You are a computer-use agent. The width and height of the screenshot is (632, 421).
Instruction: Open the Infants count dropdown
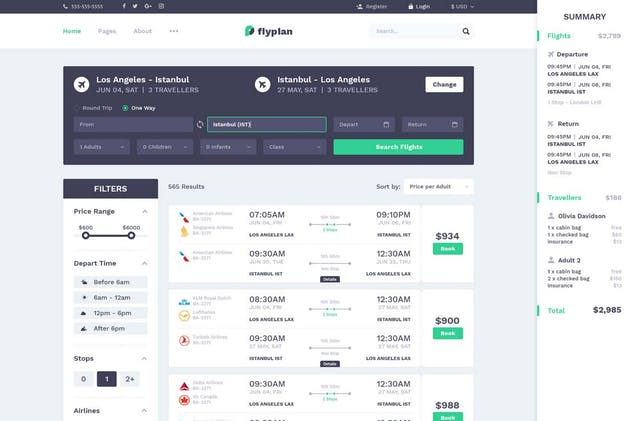228,147
